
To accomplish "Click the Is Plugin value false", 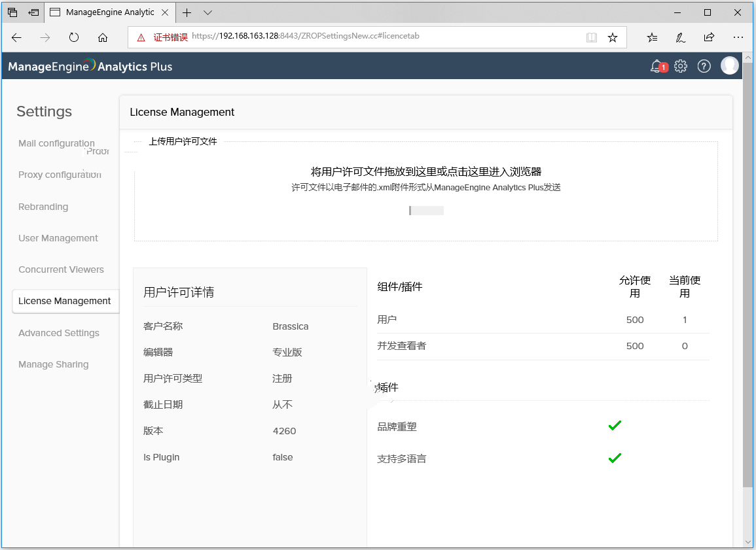I will pyautogui.click(x=283, y=457).
